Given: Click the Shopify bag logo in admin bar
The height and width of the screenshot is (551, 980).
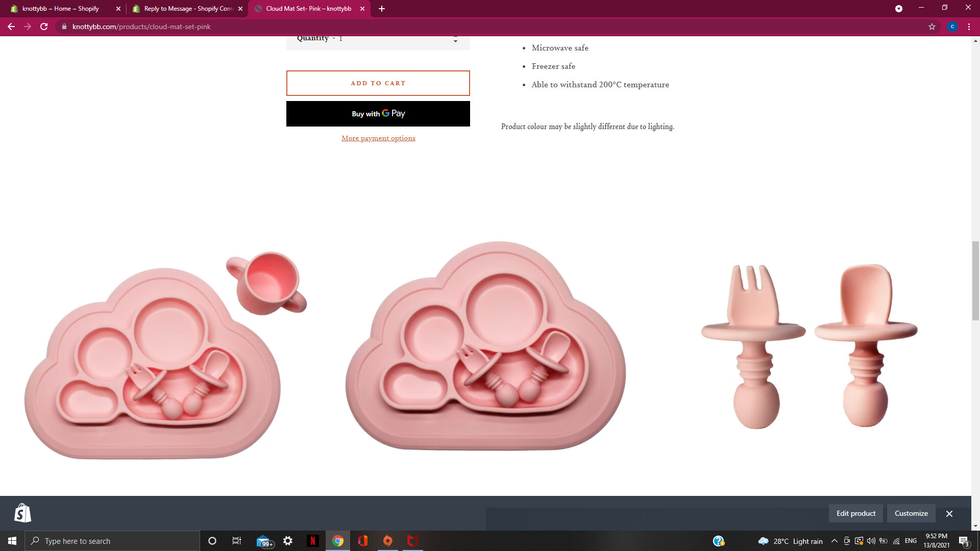Looking at the screenshot, I should tap(22, 513).
